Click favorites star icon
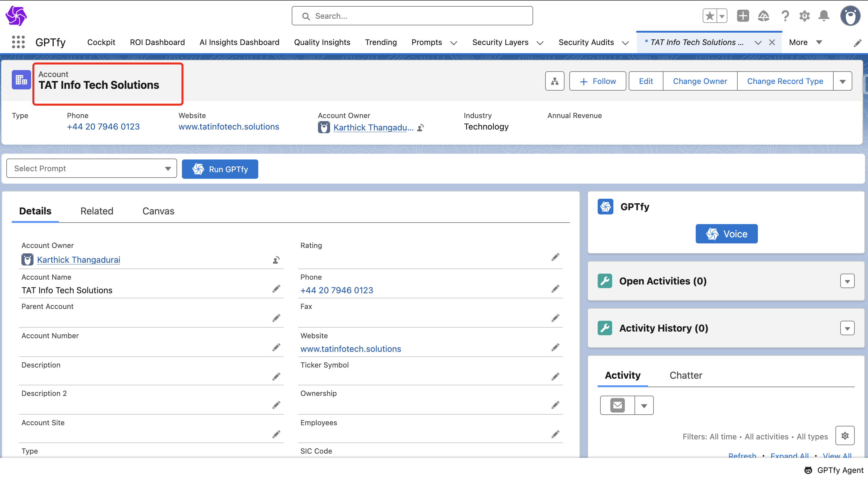Screen dimensions: 868x482 pyautogui.click(x=710, y=16)
